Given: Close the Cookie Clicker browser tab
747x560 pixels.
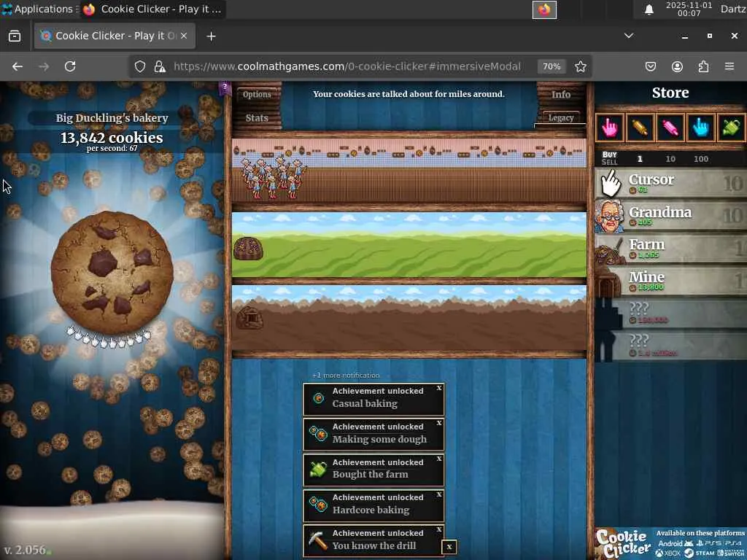Looking at the screenshot, I should [184, 36].
